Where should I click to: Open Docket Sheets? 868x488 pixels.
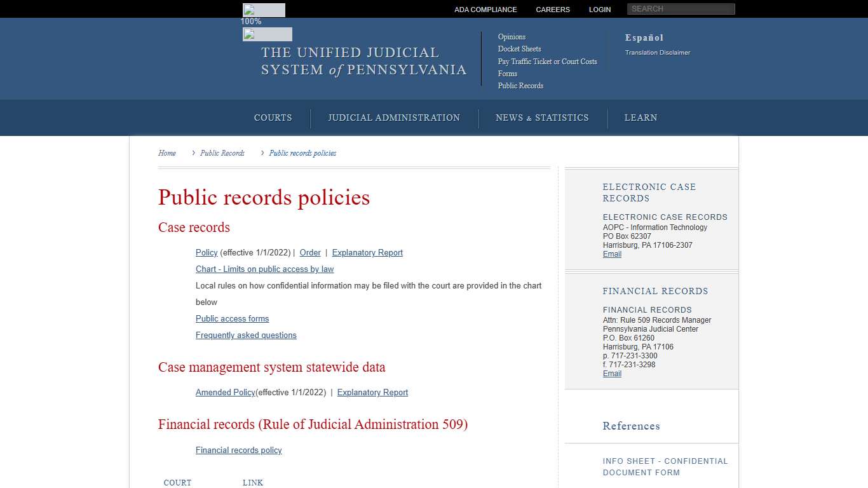(519, 49)
